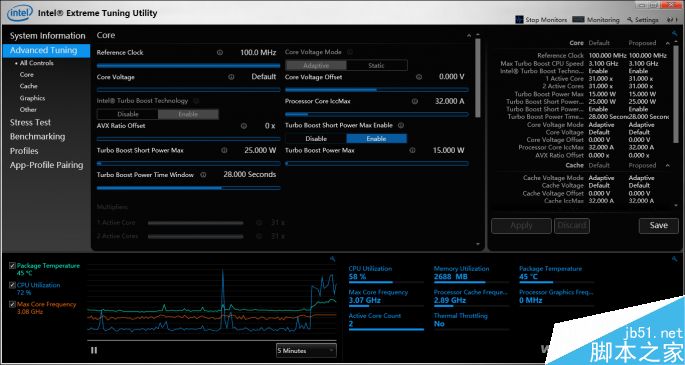The height and width of the screenshot is (365, 685).
Task: Select Advanced Tuning in sidebar
Action: (46, 50)
